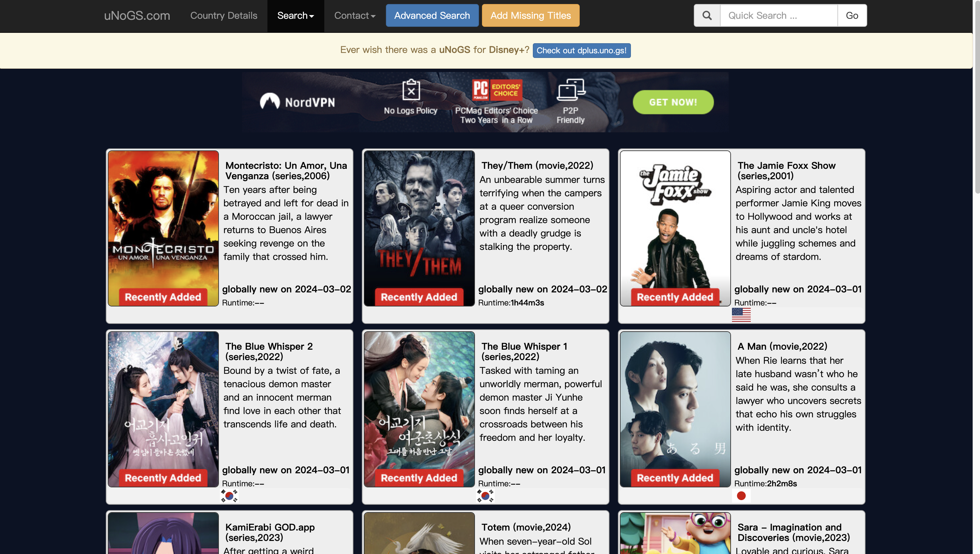This screenshot has width=980, height=554.
Task: Click the No Logs Policy clipboard icon
Action: click(411, 89)
